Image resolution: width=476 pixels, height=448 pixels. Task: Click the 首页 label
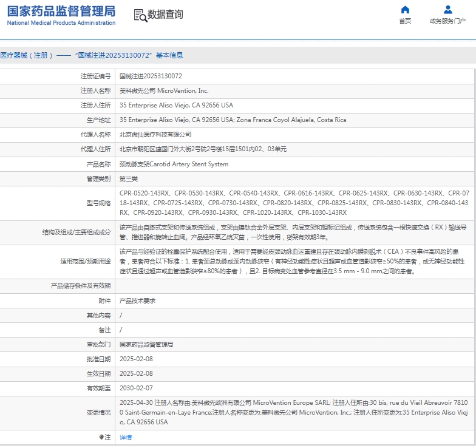pos(405,21)
